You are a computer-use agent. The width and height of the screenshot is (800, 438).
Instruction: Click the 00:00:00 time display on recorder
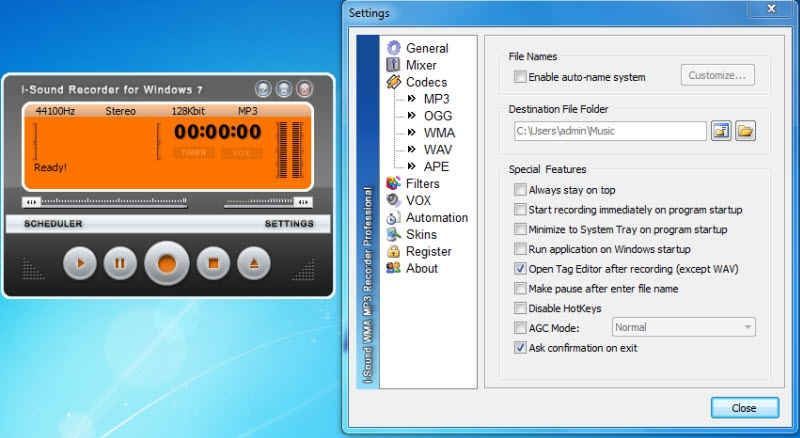tap(218, 132)
